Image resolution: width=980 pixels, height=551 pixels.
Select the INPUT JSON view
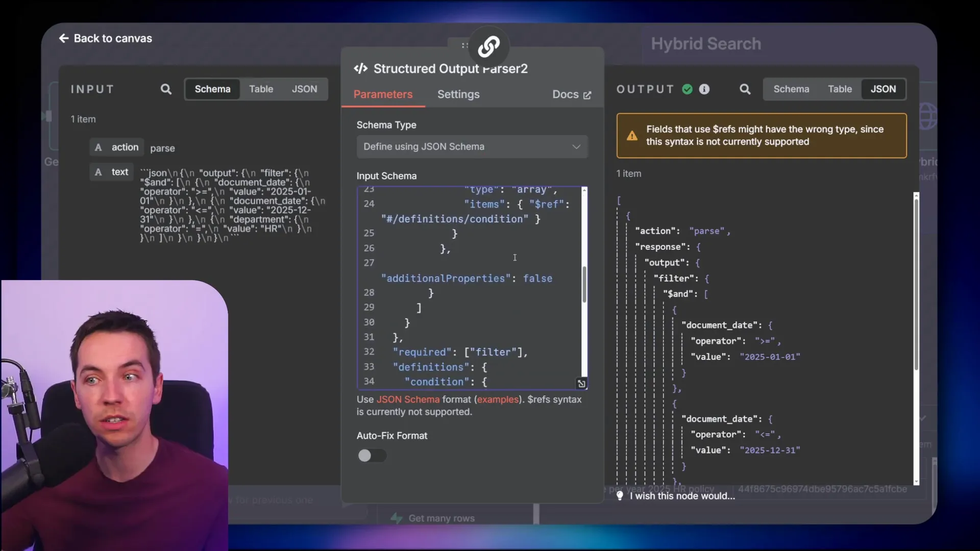click(x=304, y=89)
